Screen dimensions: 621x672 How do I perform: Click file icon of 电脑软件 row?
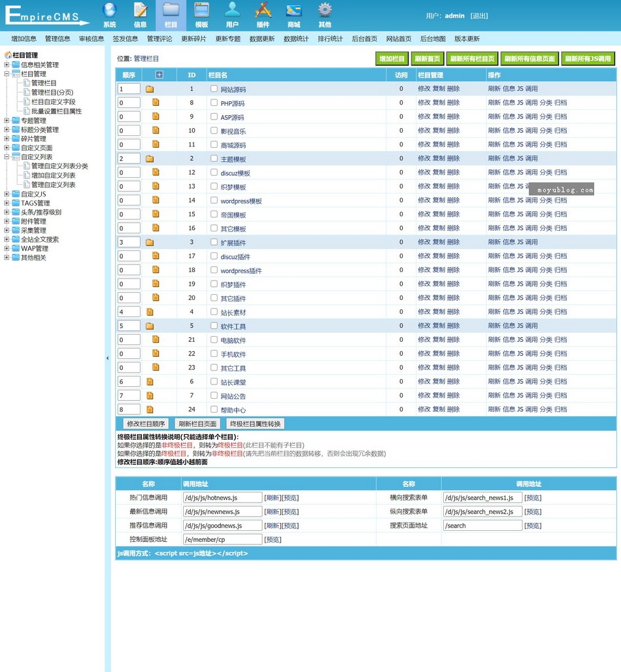point(156,339)
